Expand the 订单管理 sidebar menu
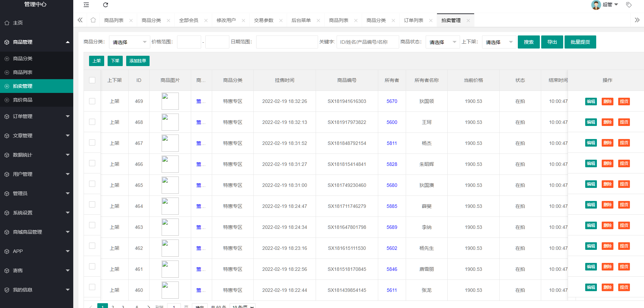The image size is (644, 308). coord(36,116)
